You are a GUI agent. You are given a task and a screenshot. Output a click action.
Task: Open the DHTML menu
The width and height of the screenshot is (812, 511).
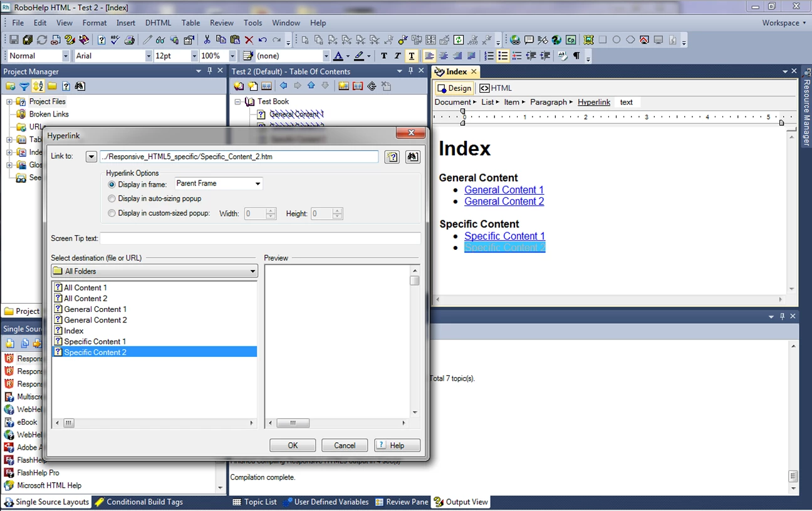(159, 23)
